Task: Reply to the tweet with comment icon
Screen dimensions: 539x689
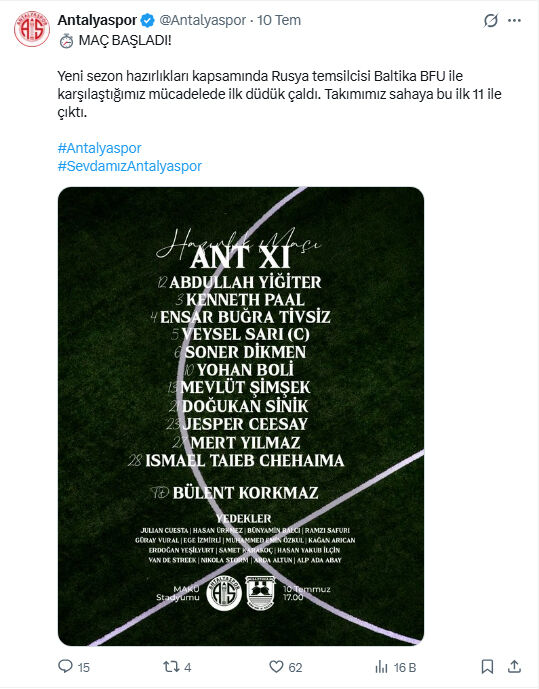Action: [x=65, y=666]
